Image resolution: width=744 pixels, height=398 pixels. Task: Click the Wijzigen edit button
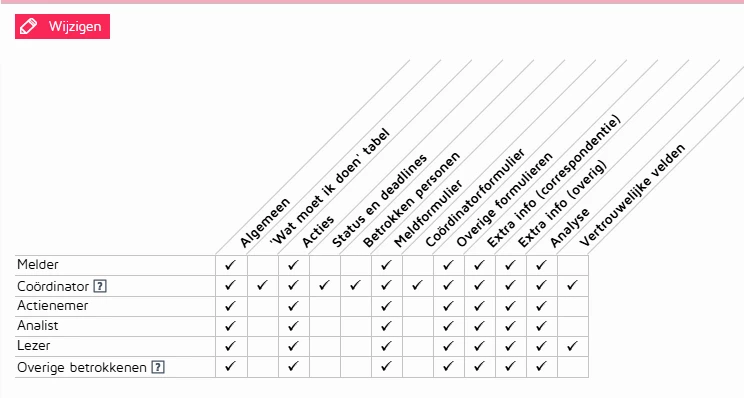62,27
